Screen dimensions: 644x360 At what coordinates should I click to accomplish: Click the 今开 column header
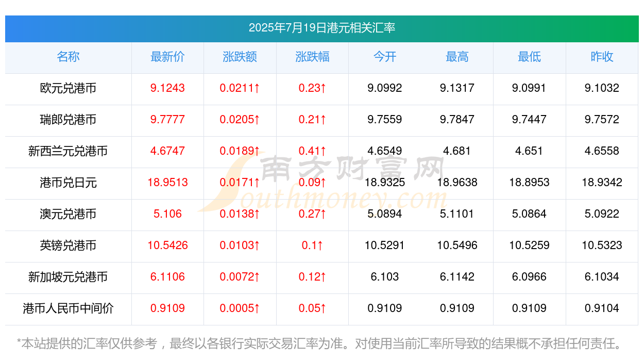385,57
